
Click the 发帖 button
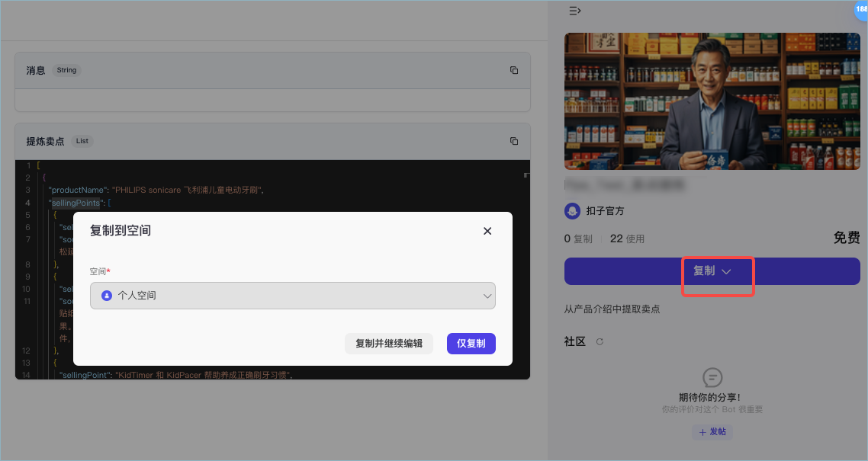pyautogui.click(x=712, y=432)
